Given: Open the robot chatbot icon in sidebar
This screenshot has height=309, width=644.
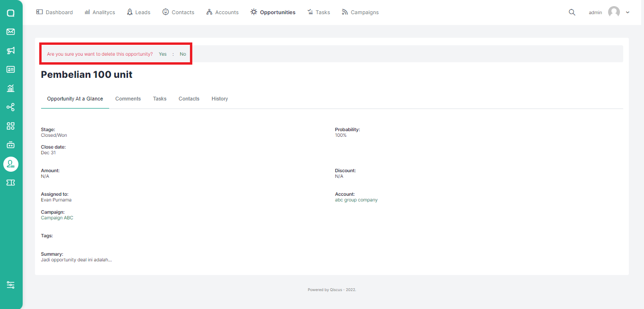Looking at the screenshot, I should pos(10,145).
